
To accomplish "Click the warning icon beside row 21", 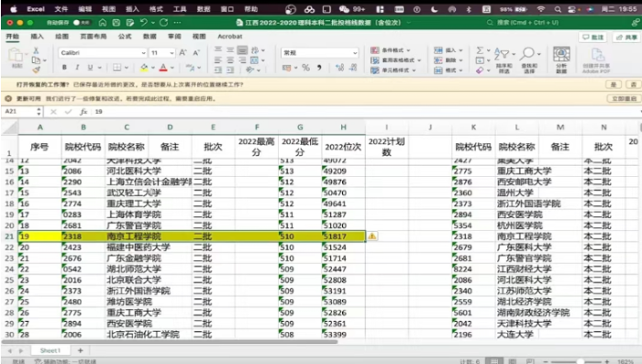I will point(371,237).
